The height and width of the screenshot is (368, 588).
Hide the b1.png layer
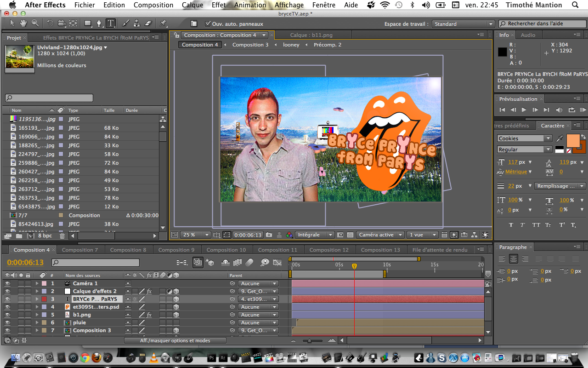point(7,315)
